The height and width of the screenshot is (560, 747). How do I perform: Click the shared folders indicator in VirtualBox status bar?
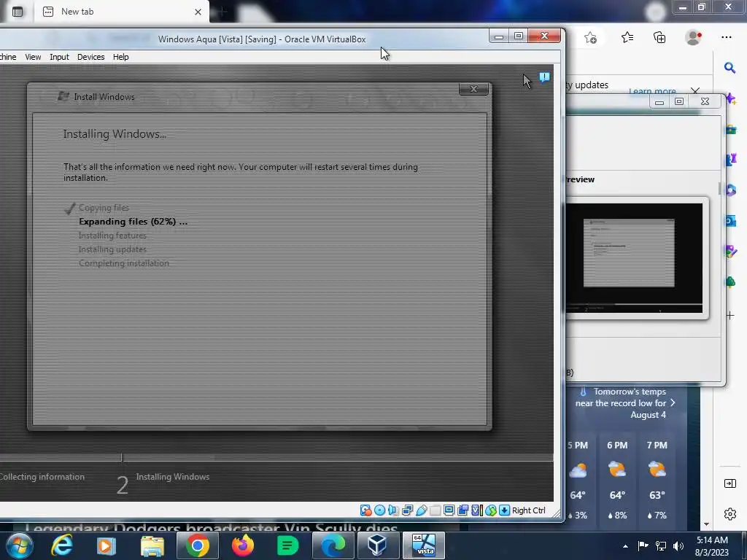pos(435,510)
